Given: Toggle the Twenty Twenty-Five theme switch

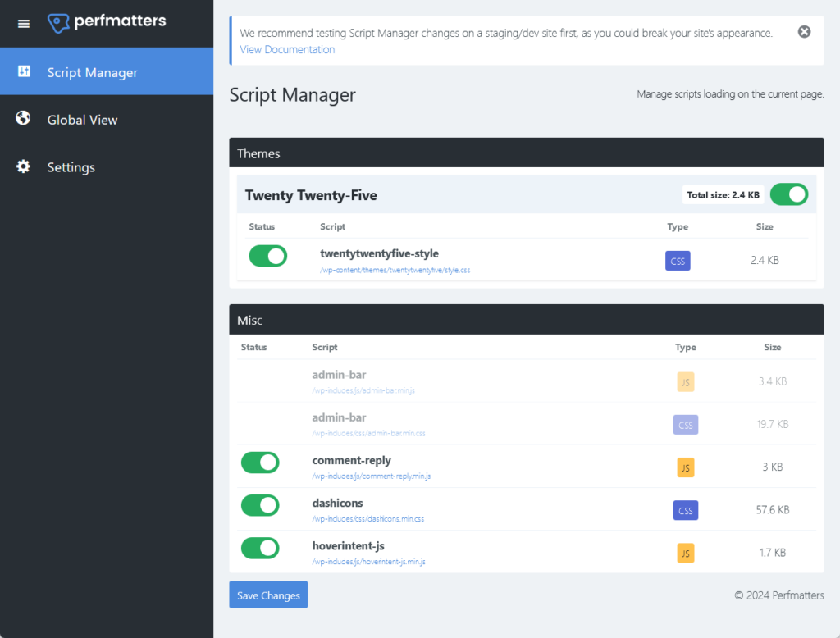Looking at the screenshot, I should pyautogui.click(x=788, y=194).
